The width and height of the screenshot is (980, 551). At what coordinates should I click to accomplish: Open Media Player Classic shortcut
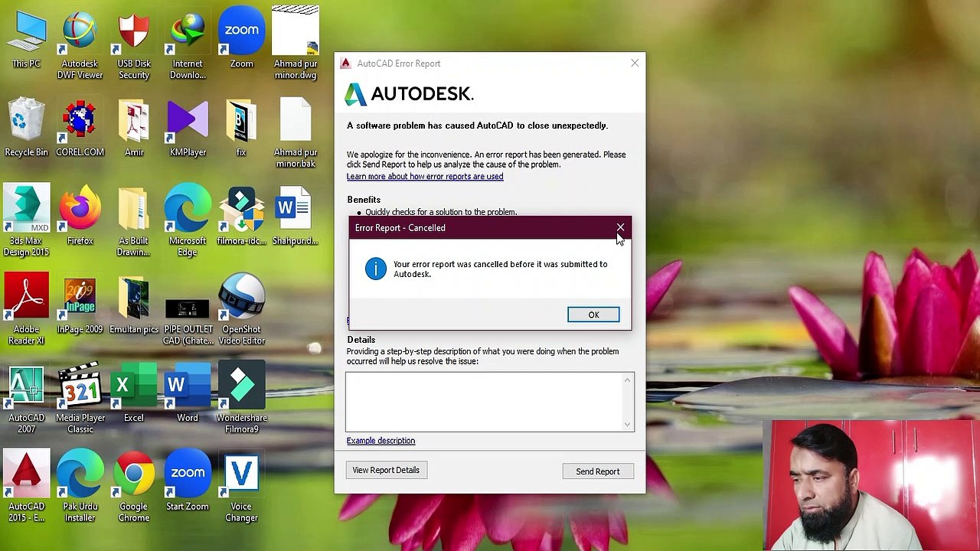click(x=80, y=399)
